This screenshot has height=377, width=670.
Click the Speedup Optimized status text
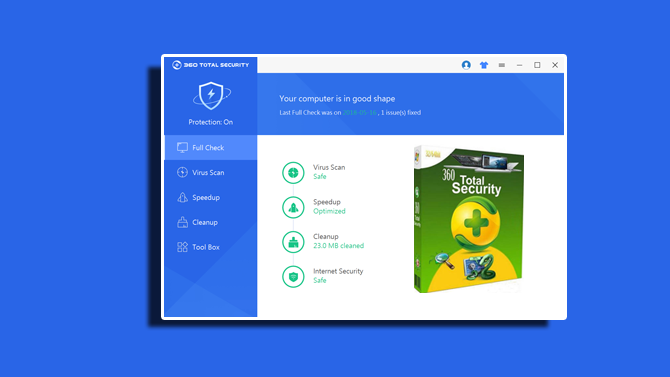329,211
